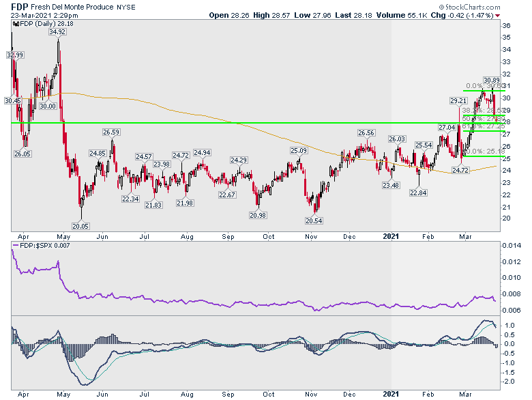
Task: Click the 22.84 low price label
Action: [x=418, y=192]
